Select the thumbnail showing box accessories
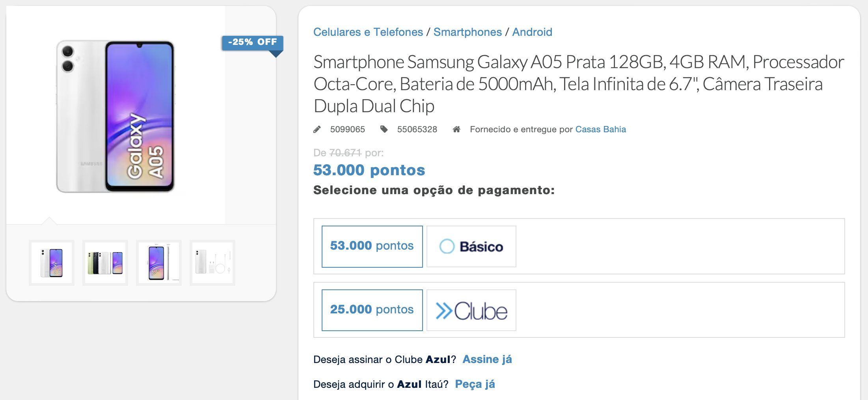The image size is (868, 400). tap(212, 263)
